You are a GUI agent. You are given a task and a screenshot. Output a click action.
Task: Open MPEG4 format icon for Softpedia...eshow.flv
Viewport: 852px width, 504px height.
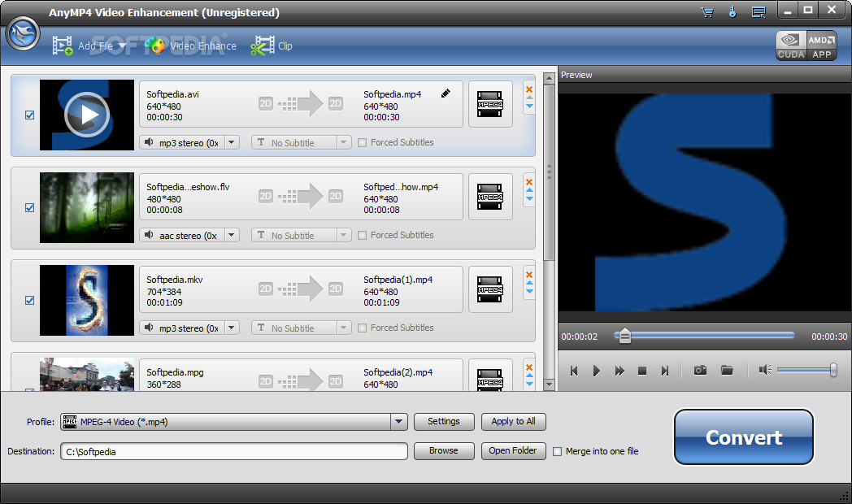tap(490, 197)
